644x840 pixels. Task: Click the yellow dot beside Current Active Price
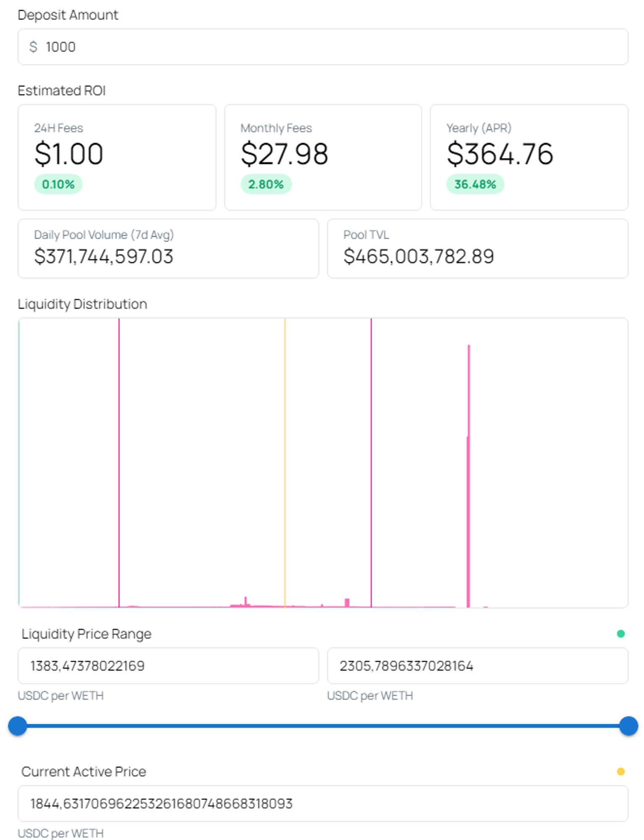[620, 771]
